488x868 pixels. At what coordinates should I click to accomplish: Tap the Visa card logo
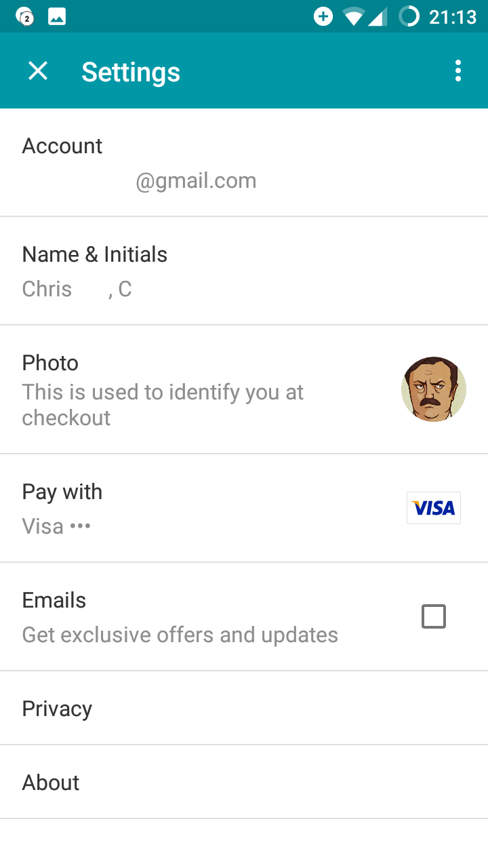pos(434,508)
